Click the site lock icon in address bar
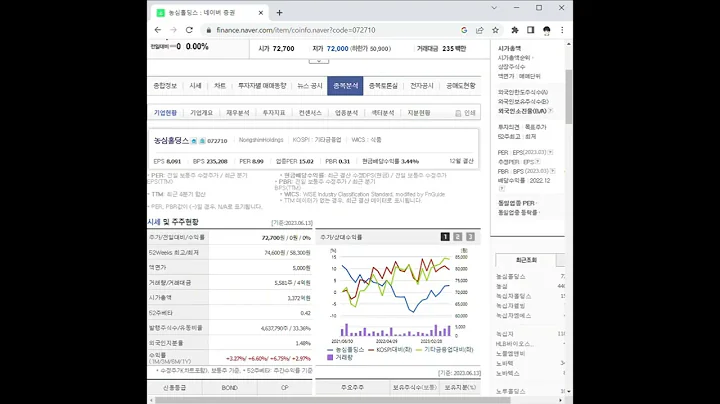 point(208,30)
